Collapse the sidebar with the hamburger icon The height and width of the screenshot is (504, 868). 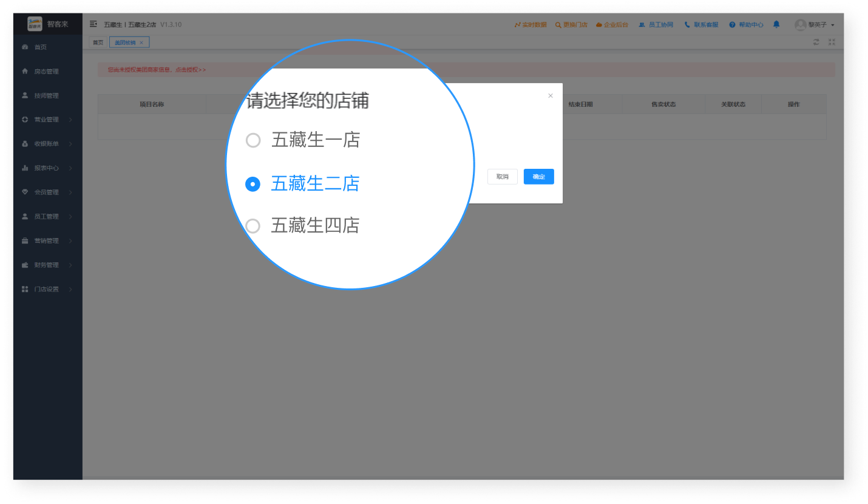coord(93,24)
